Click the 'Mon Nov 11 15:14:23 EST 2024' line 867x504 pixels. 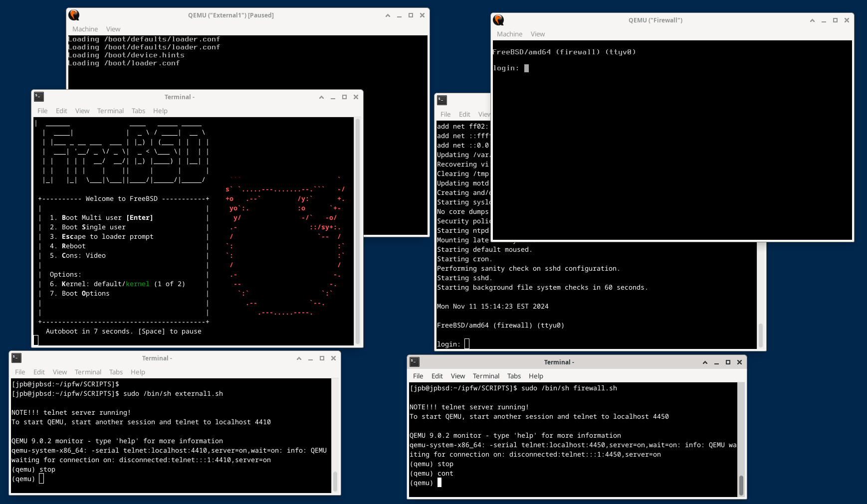[493, 307]
